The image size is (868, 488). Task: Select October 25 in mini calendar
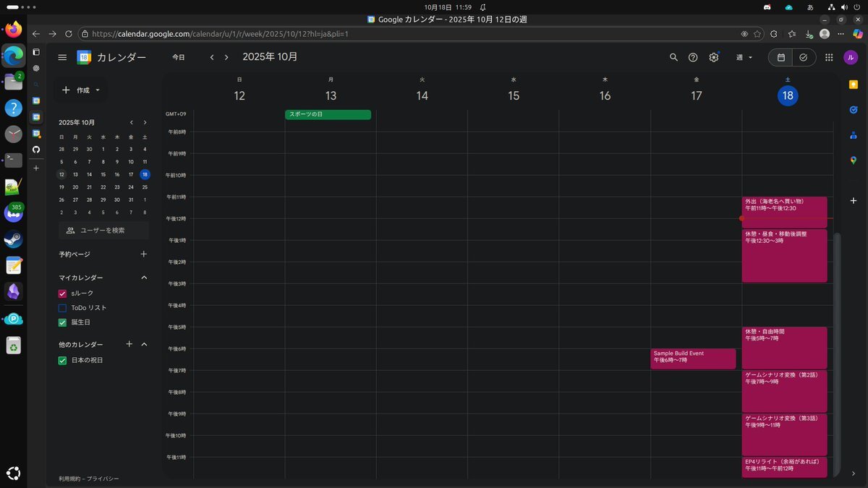pyautogui.click(x=145, y=187)
